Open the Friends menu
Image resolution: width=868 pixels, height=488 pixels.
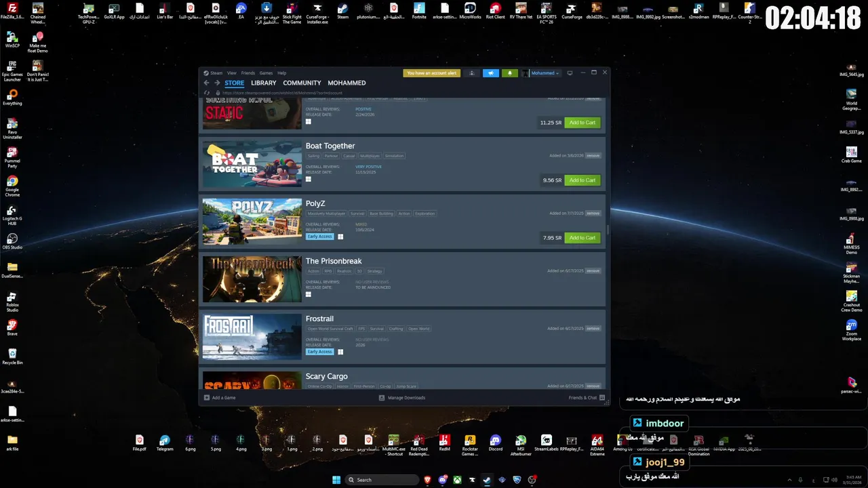point(248,73)
